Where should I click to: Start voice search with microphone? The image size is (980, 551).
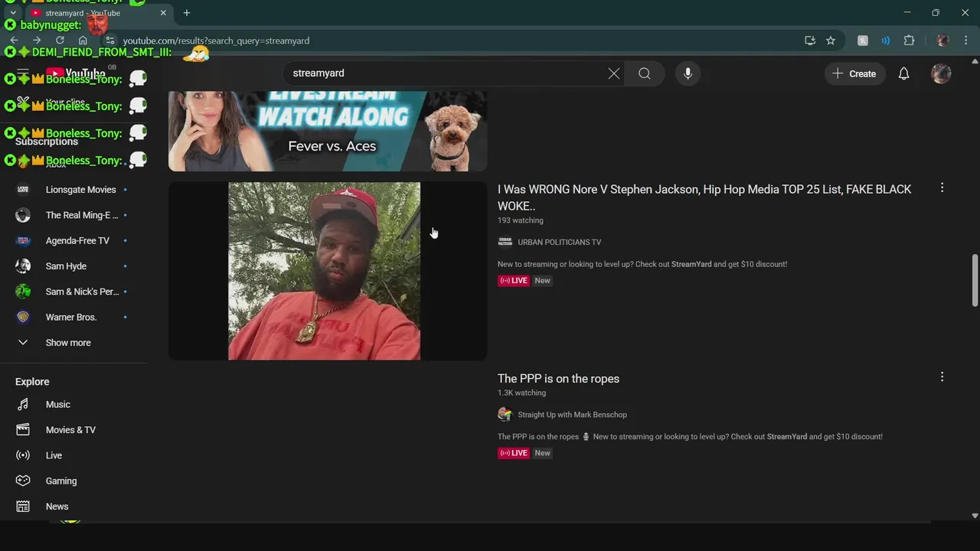[688, 73]
